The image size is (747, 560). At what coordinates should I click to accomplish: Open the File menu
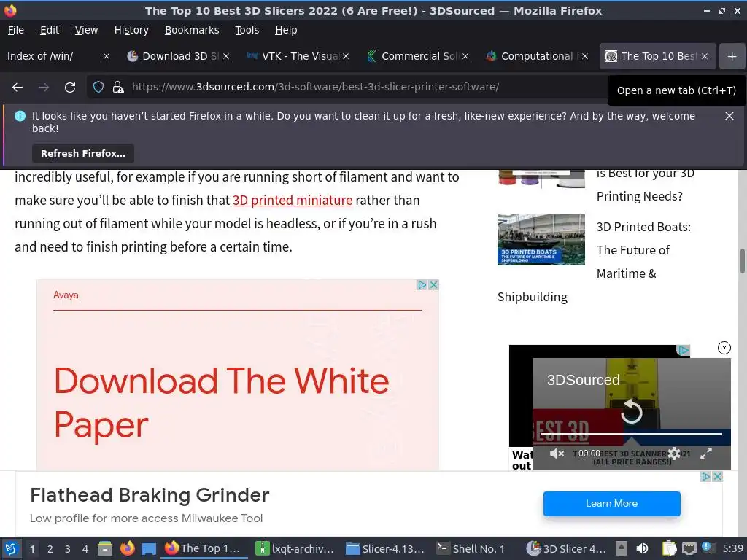tap(16, 30)
